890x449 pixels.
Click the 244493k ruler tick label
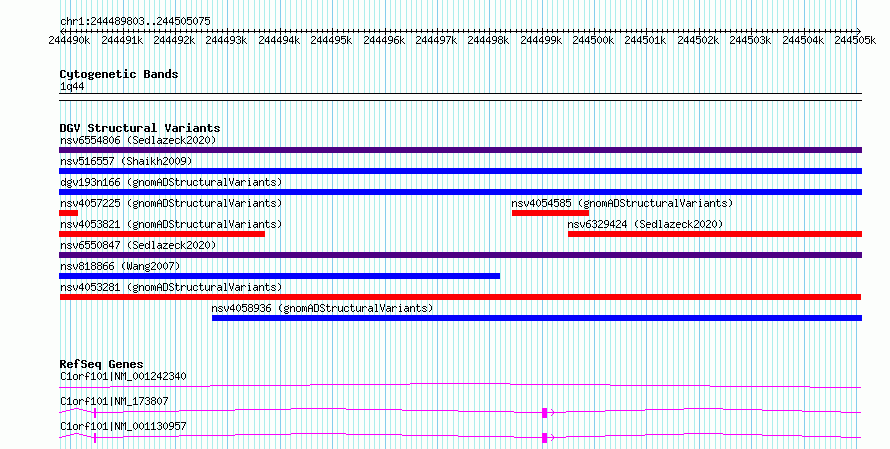(x=226, y=40)
